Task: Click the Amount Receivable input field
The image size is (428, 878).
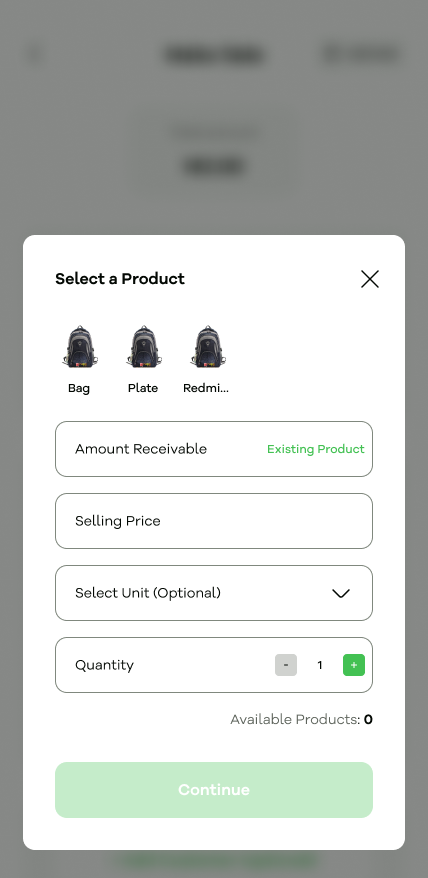Action: pyautogui.click(x=214, y=449)
